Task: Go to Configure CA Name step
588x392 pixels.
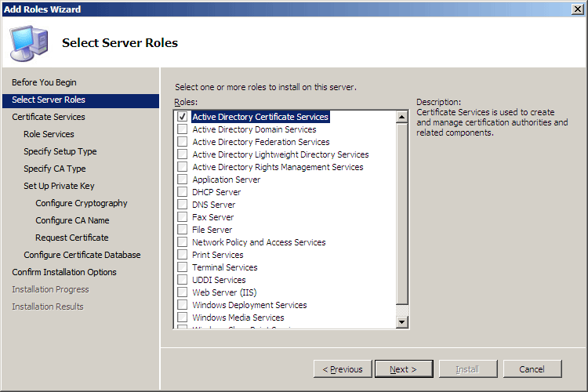Action: point(72,220)
